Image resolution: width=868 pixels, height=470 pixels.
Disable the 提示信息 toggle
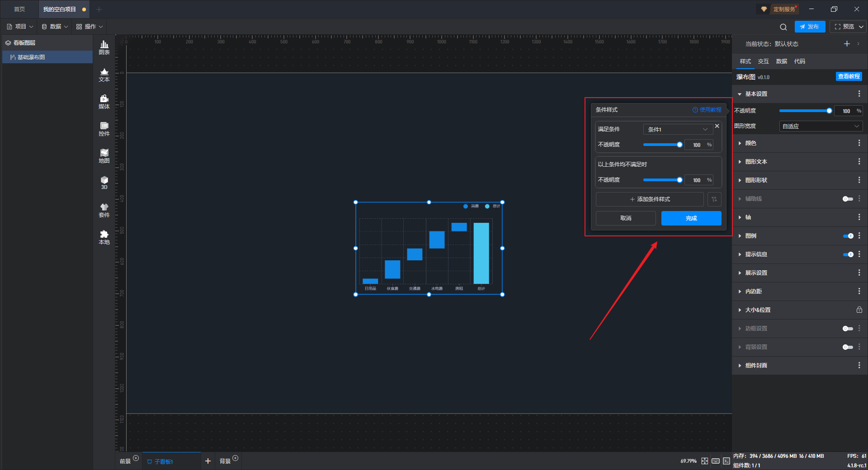848,254
